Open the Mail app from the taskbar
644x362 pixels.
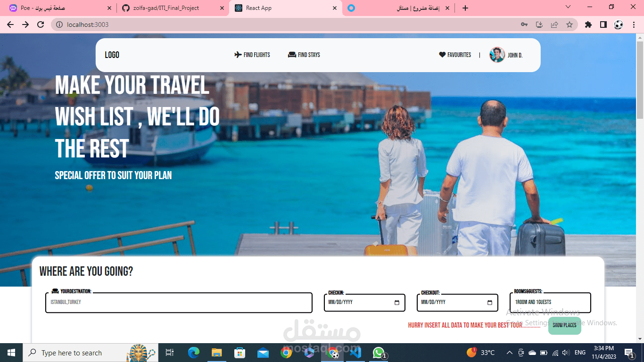coord(263,353)
